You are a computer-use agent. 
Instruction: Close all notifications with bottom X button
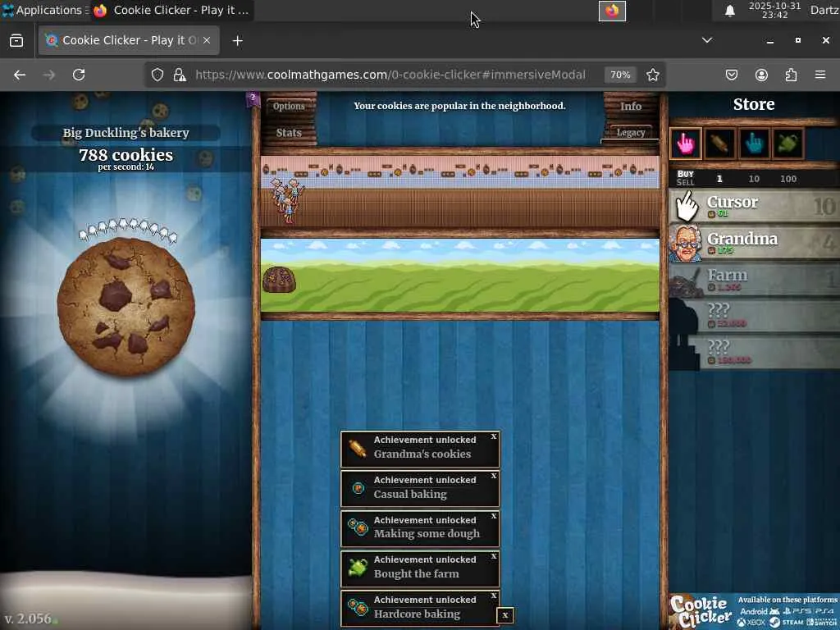505,615
